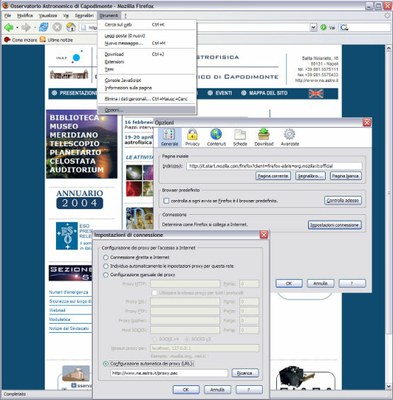Select the Avanzate gear icon in Opzioni
Image resolution: width=393 pixels, height=400 pixels.
point(290,137)
